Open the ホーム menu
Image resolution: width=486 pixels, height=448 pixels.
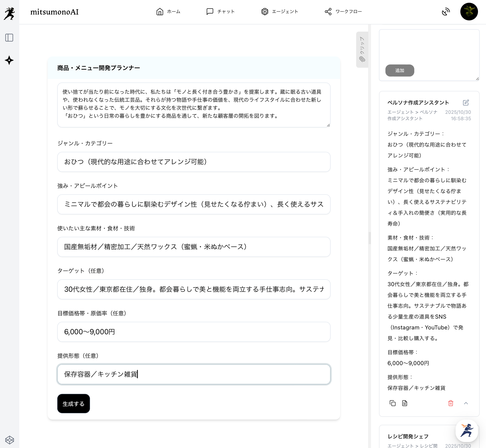(168, 12)
